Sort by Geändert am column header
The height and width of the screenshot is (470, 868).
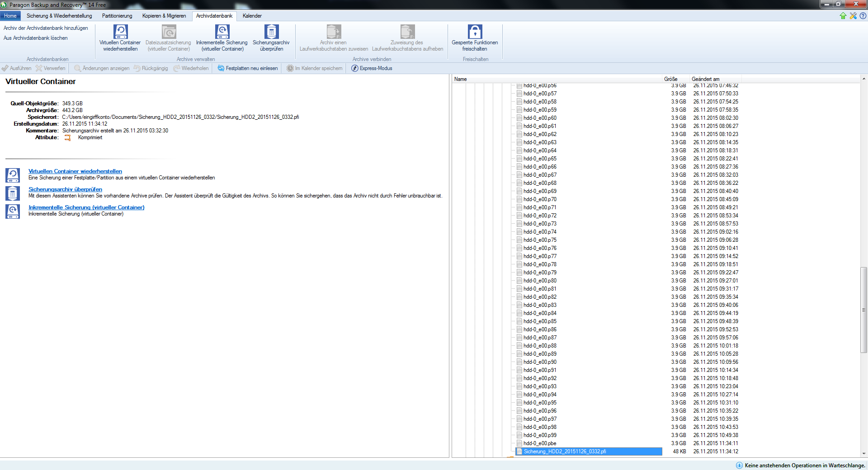[717, 79]
